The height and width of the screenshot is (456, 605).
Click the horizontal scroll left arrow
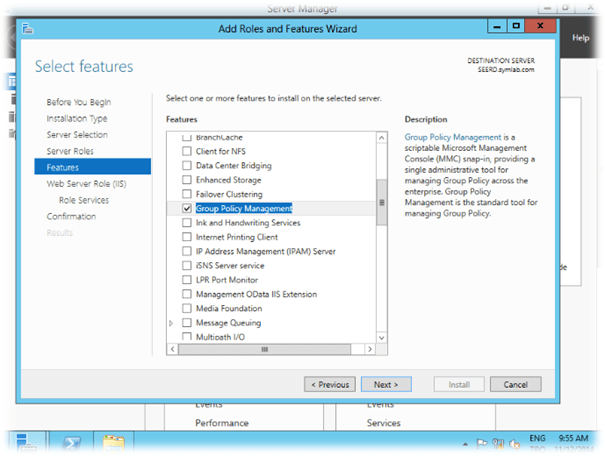(x=172, y=351)
